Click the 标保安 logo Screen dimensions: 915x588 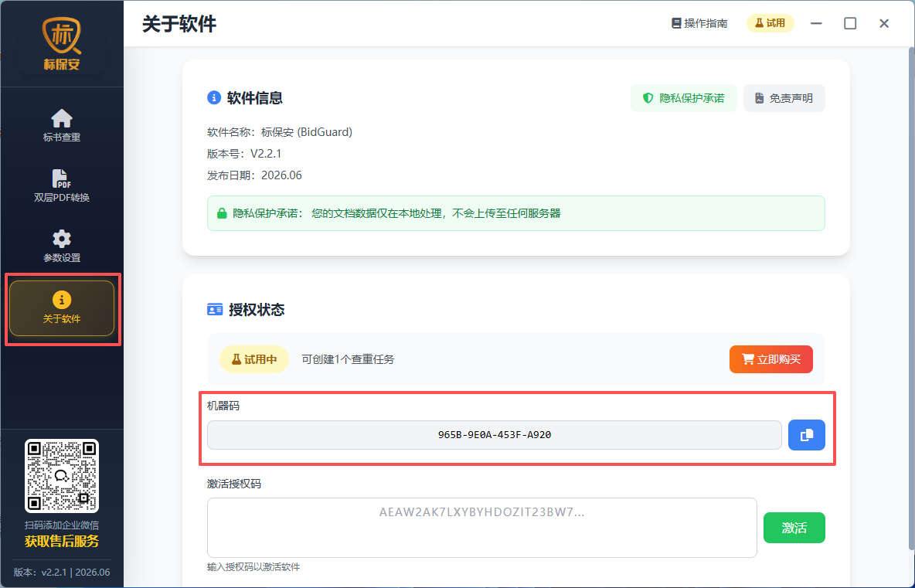pyautogui.click(x=61, y=44)
